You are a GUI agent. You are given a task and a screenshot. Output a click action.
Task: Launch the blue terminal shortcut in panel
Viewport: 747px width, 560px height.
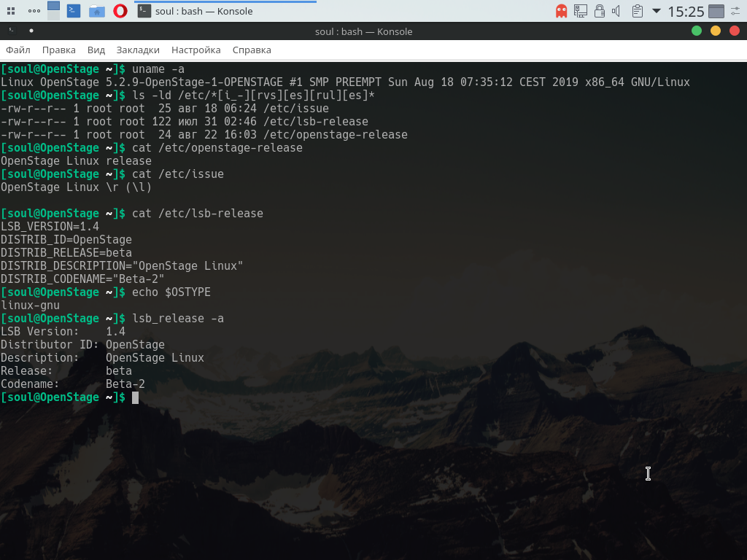[x=74, y=11]
